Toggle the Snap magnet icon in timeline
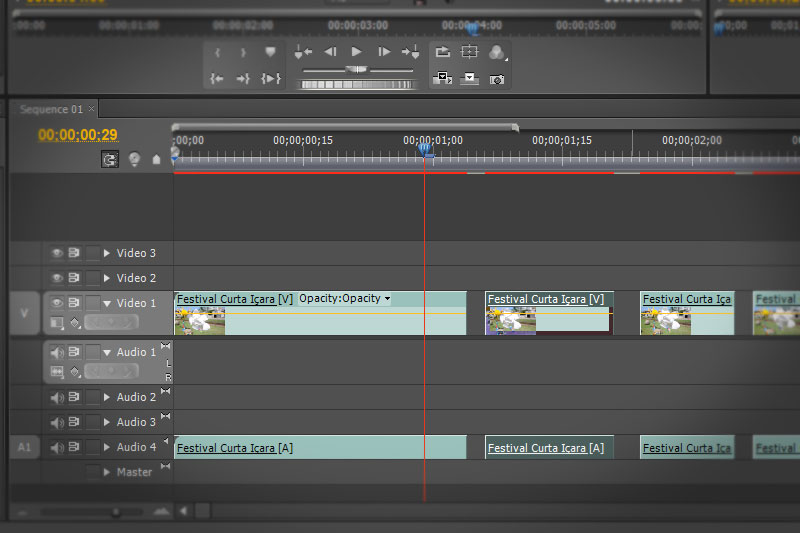This screenshot has height=533, width=800. (110, 159)
